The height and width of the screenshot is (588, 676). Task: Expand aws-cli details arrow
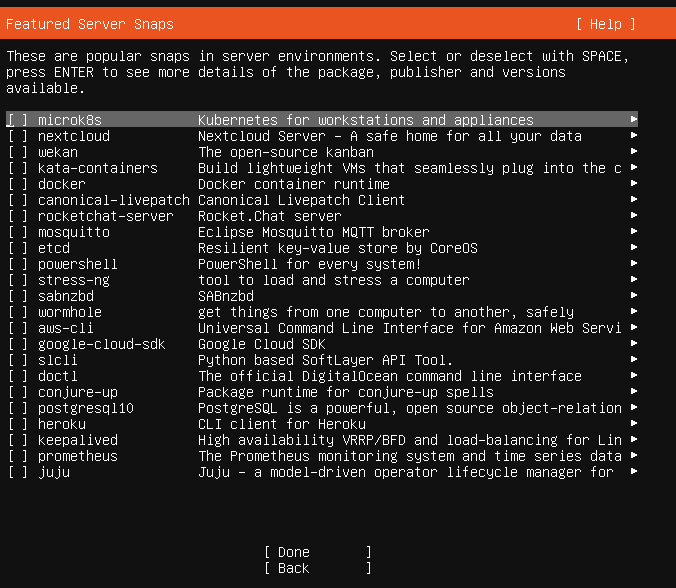pyautogui.click(x=633, y=327)
